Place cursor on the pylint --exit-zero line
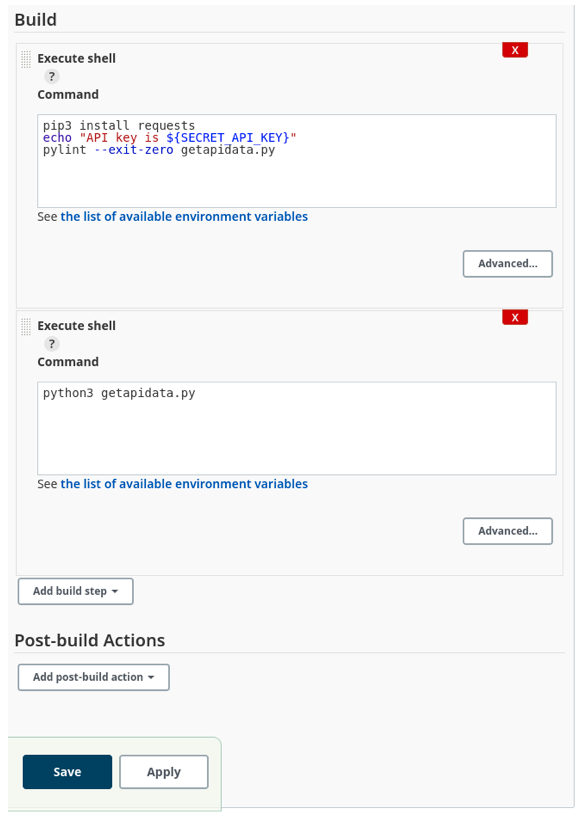This screenshot has width=588, height=823. tap(159, 150)
